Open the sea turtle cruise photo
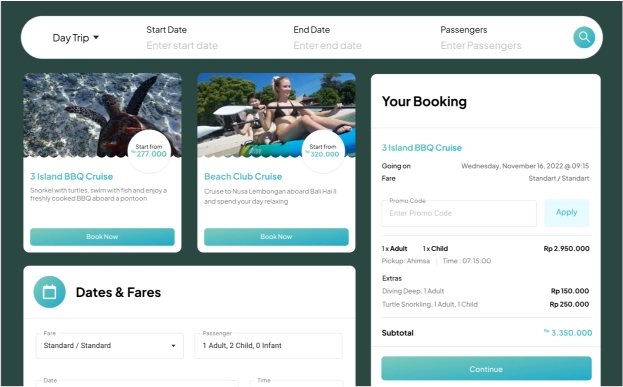 point(102,115)
